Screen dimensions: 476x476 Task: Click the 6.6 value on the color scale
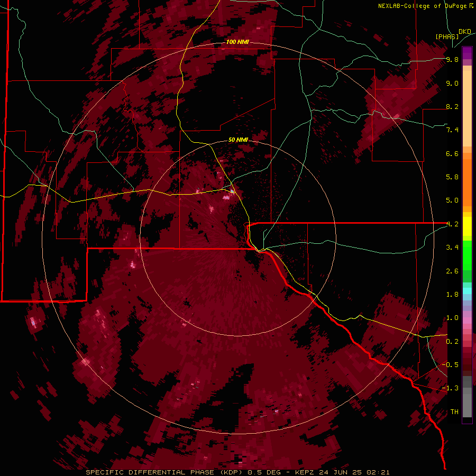click(x=452, y=153)
